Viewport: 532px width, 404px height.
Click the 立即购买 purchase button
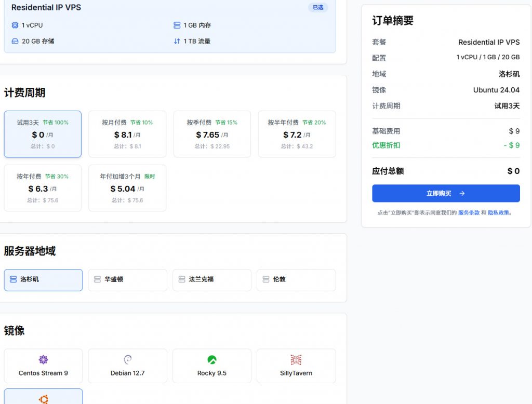coord(445,193)
